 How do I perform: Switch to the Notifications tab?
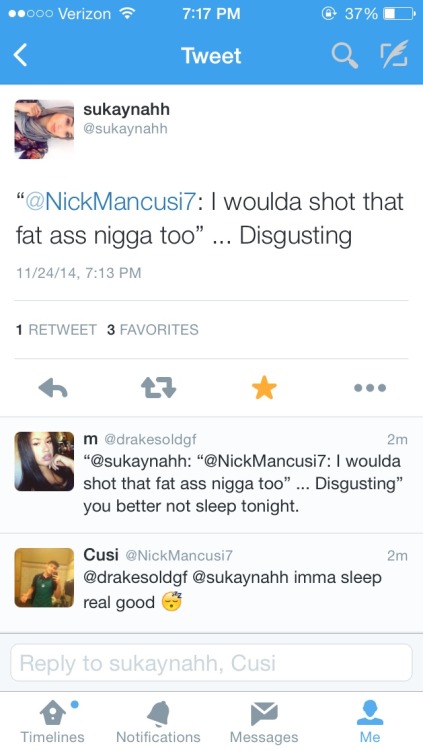[158, 721]
